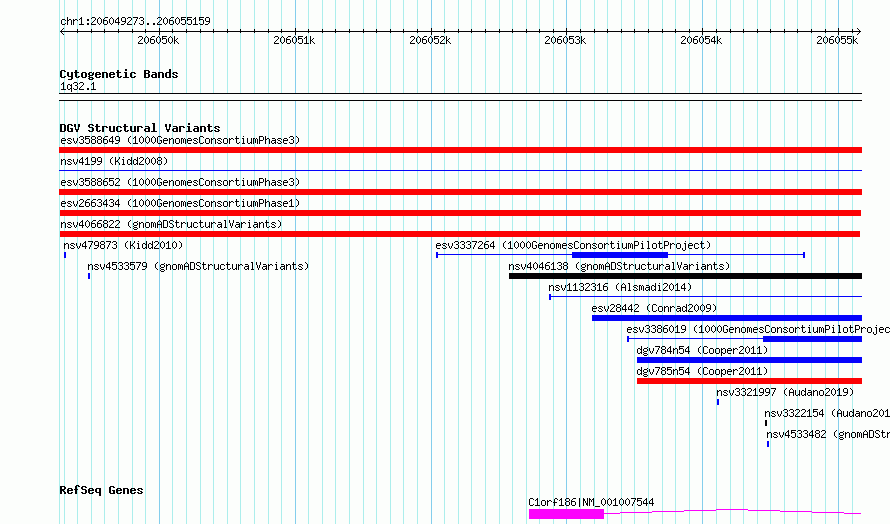Click the nsv4046138 black variant bar
Screen dimensions: 890x524
click(686, 276)
